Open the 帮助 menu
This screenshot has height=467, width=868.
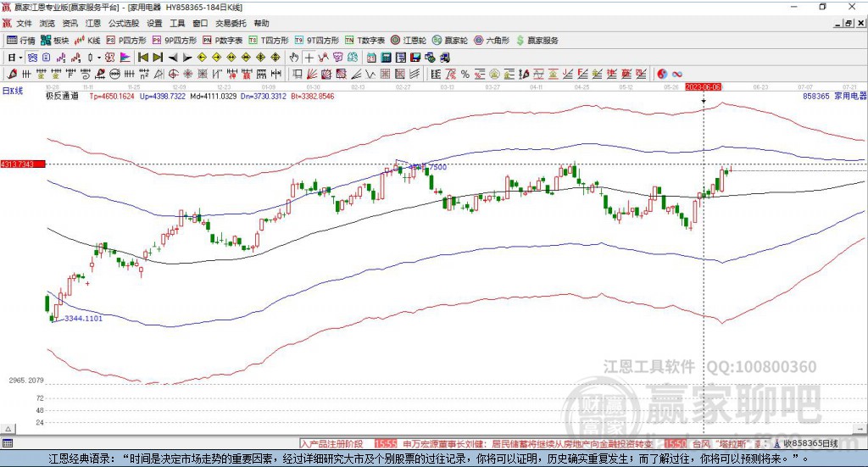click(x=261, y=23)
